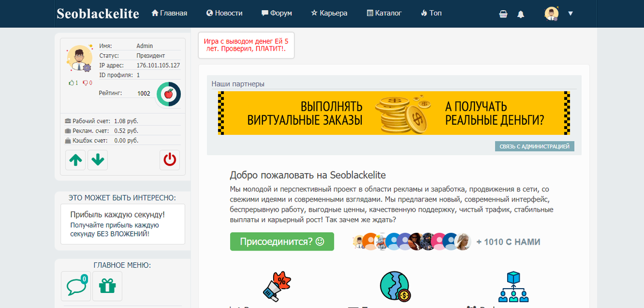Image resolution: width=644 pixels, height=308 pixels.
Task: Select the IP address 176.101.105.127
Action: [x=158, y=66]
